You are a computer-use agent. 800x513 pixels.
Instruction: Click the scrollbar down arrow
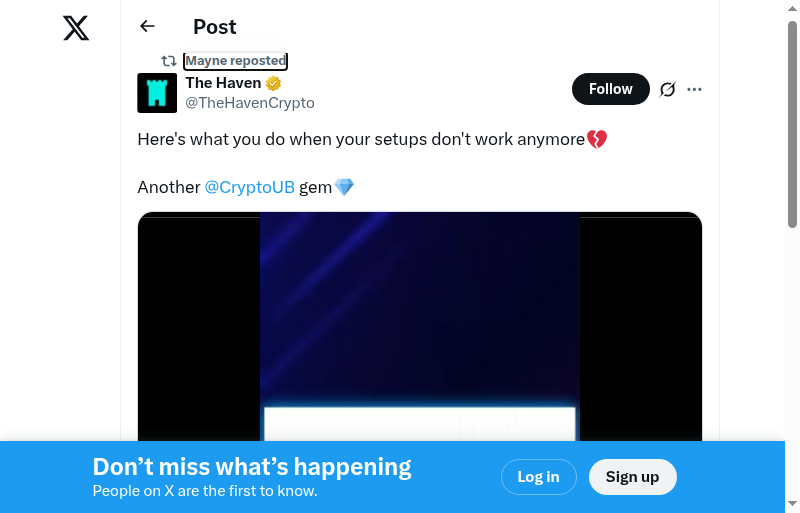[x=792, y=504]
